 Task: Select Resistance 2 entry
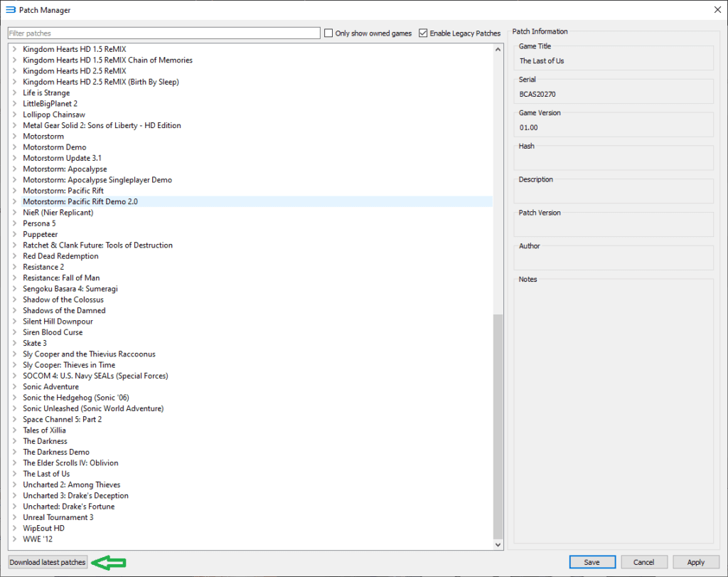[x=43, y=267]
